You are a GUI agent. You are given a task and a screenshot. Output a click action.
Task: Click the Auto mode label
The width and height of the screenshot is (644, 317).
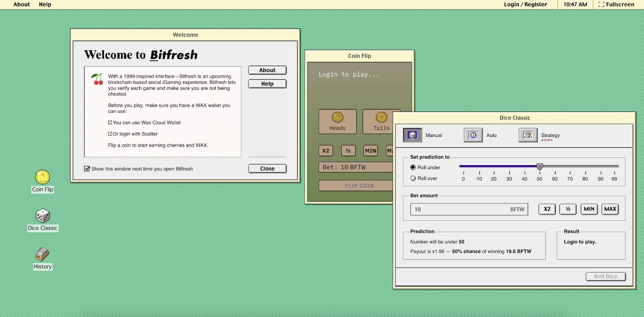click(x=491, y=135)
